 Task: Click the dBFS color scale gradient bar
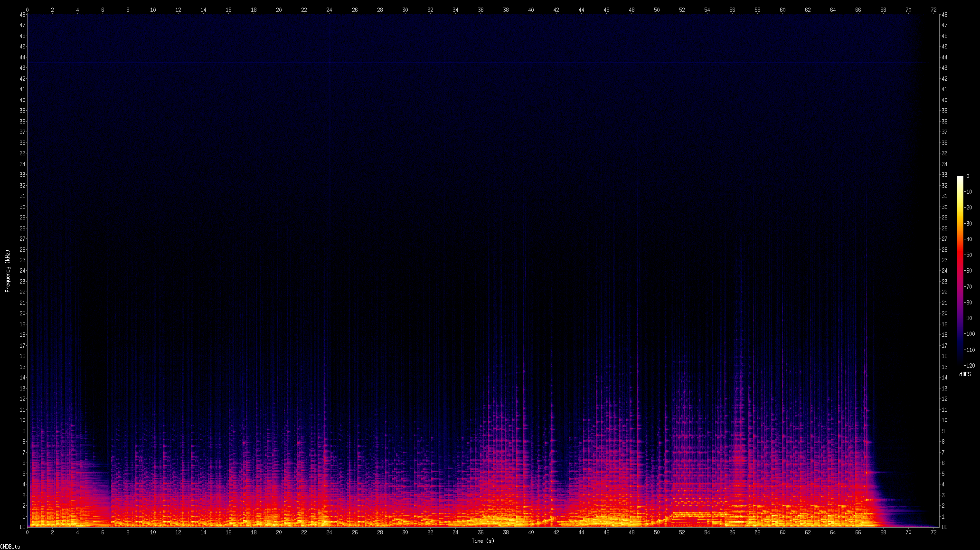tap(960, 271)
